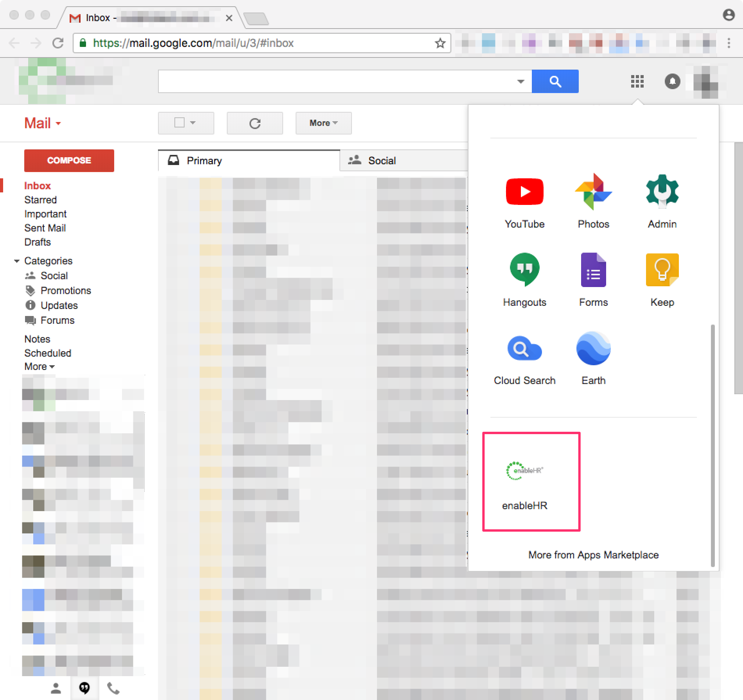Viewport: 743px width, 700px height.
Task: Click the blue search button
Action: 555,81
